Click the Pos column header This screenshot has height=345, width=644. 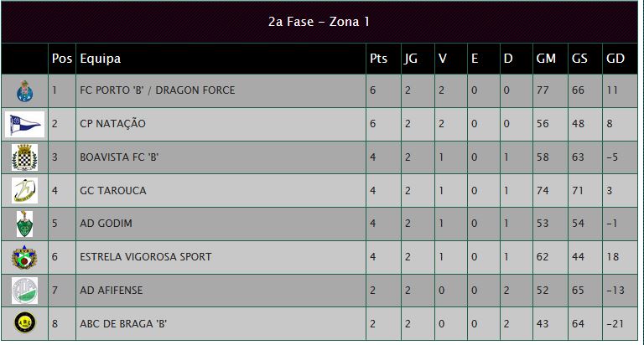click(61, 59)
